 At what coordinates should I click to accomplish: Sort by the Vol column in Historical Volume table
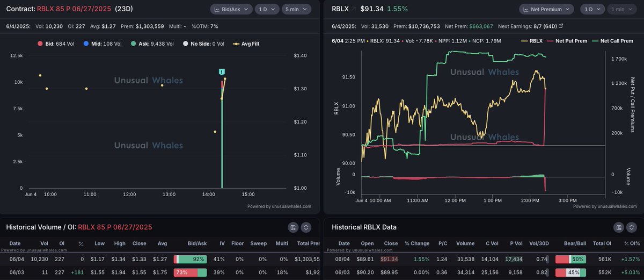pos(44,243)
